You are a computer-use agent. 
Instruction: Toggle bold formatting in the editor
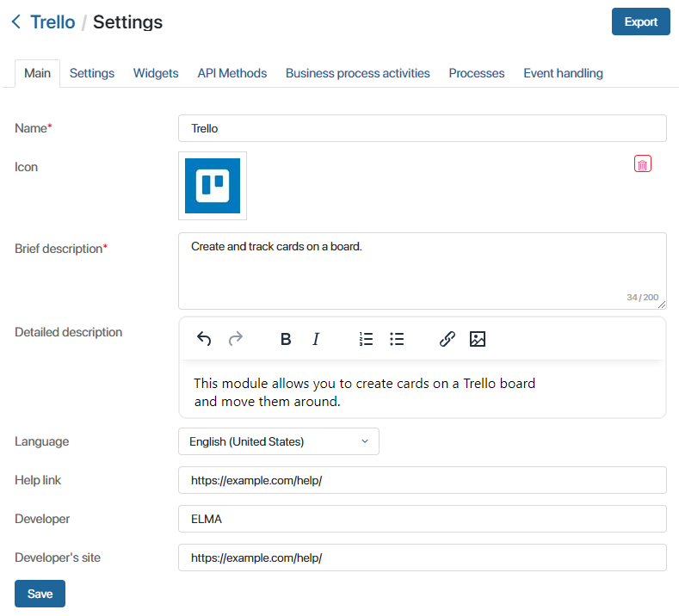[286, 339]
